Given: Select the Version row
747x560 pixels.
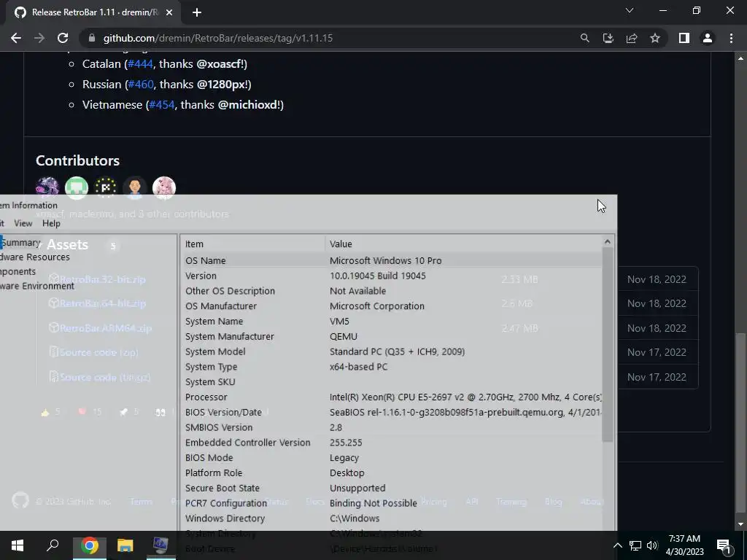Looking at the screenshot, I should point(392,276).
